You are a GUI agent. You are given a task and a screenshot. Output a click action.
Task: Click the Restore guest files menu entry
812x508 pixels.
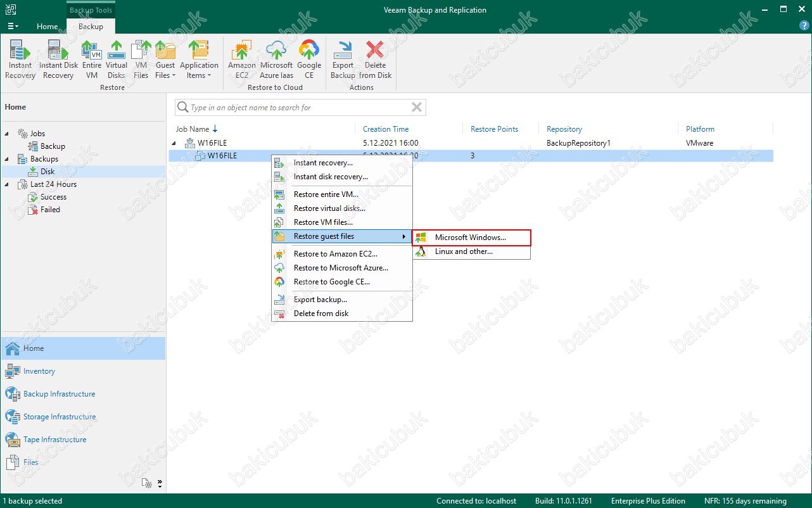click(x=342, y=236)
